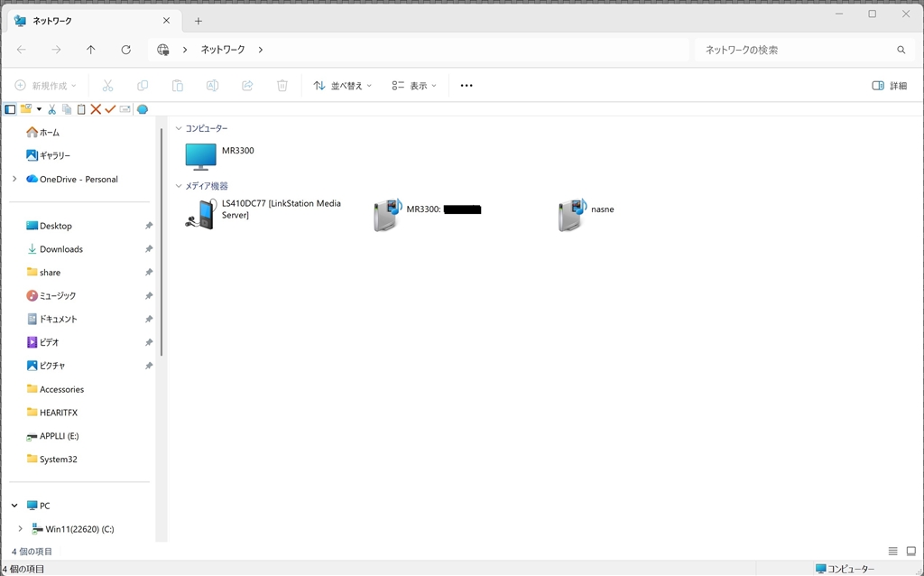This screenshot has width=924, height=576.
Task: Click the Paste clipboard in command bar
Action: coord(178,86)
